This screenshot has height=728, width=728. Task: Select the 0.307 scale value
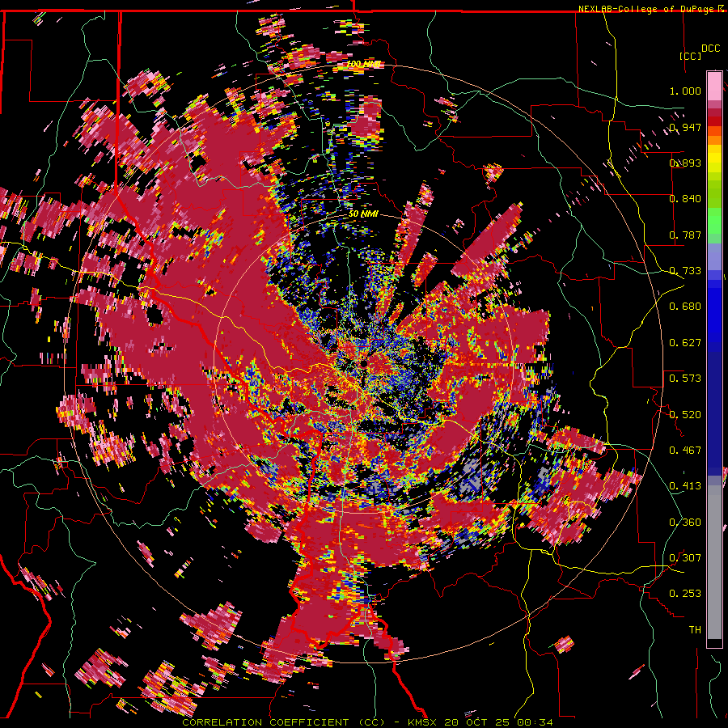[685, 558]
